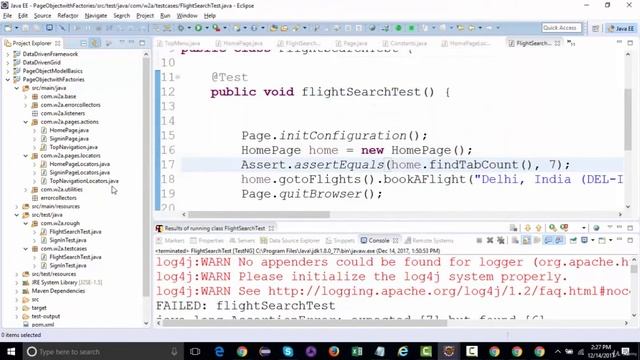Open the Debug button dropdown arrow

click(188, 28)
